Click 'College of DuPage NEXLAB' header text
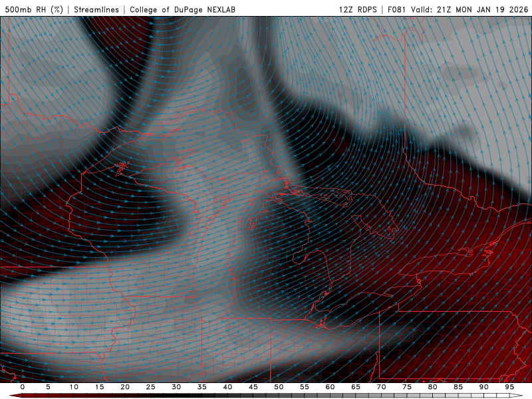The width and height of the screenshot is (532, 399). 182,9
